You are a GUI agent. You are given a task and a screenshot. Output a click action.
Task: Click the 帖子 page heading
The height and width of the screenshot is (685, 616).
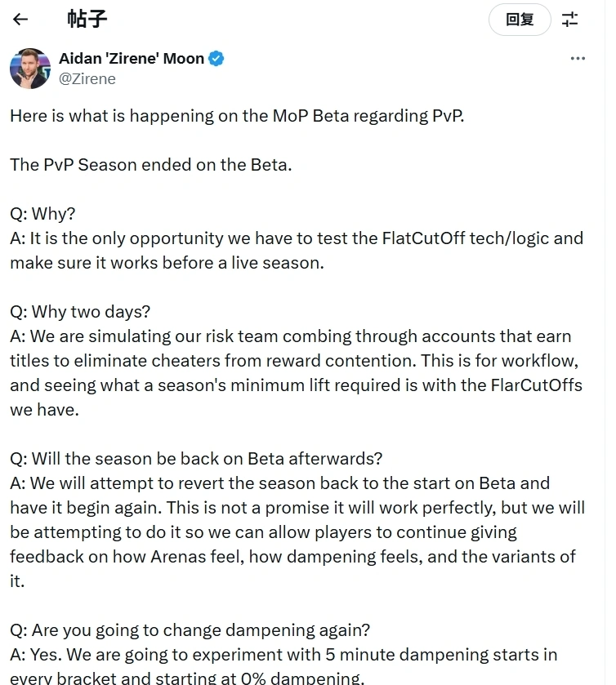tap(87, 20)
